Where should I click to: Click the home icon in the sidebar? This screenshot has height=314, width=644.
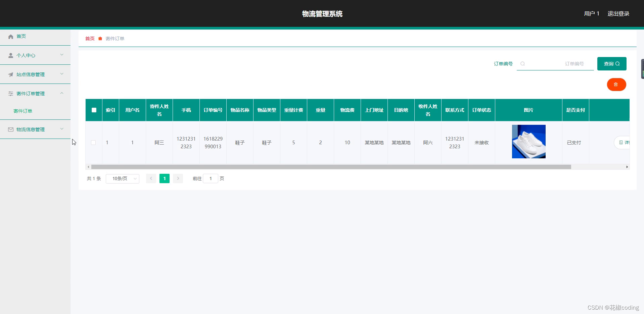11,37
